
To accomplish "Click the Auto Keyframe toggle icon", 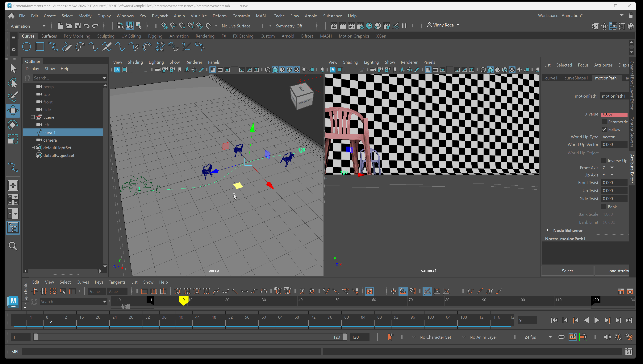I will (x=618, y=337).
